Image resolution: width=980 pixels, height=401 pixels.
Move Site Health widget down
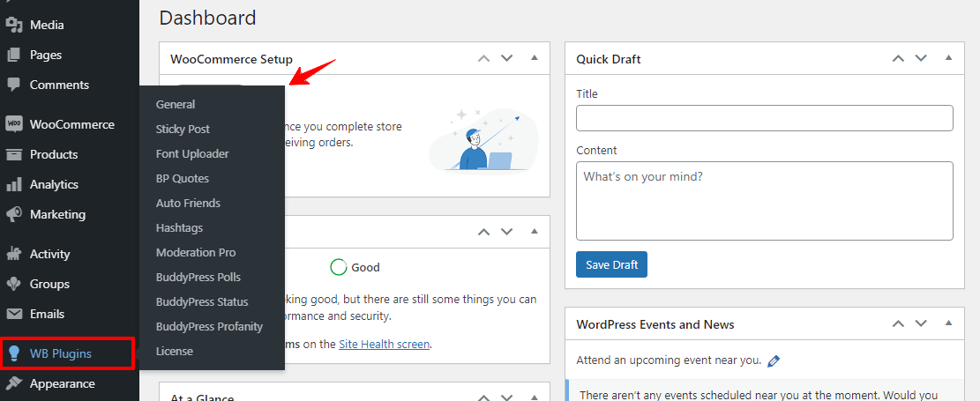click(x=507, y=231)
